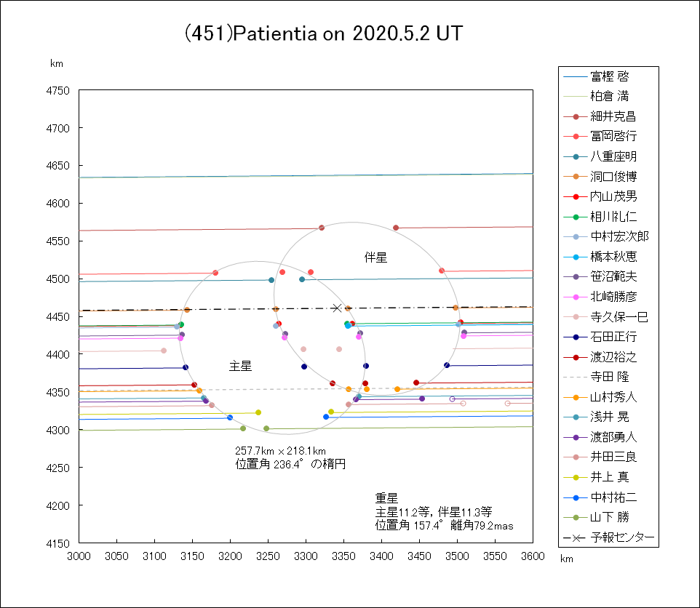This screenshot has width=700, height=608.
Task: Select the 山下 勝 legend entry
Action: point(610,518)
